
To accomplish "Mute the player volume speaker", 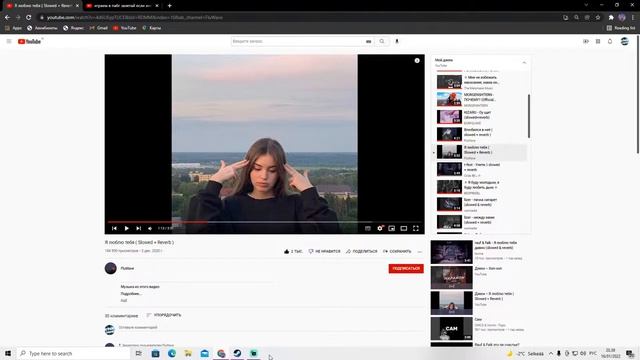I will tap(150, 228).
